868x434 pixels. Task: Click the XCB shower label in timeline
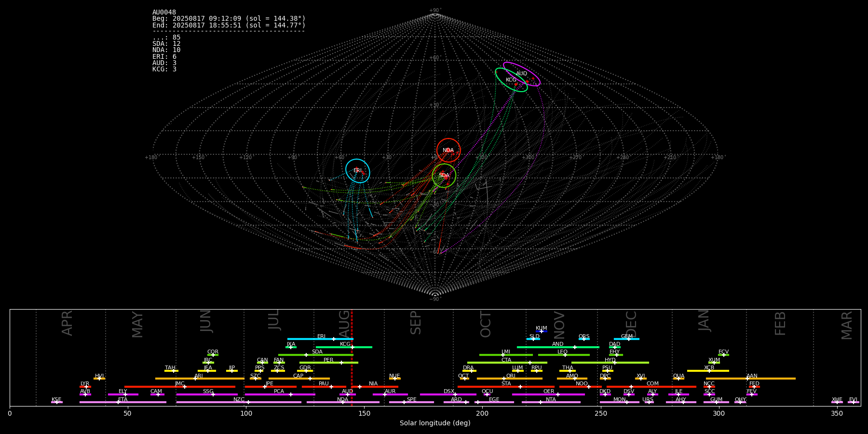[x=709, y=368]
